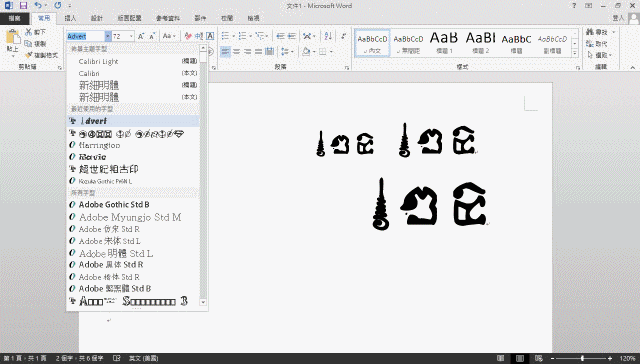Click the font list scrollbar down arrow

[203, 302]
